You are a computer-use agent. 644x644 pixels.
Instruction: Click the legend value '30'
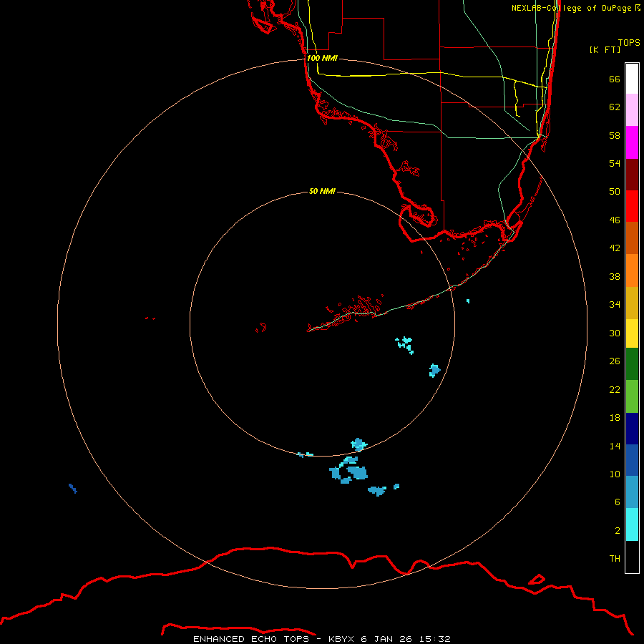[615, 333]
